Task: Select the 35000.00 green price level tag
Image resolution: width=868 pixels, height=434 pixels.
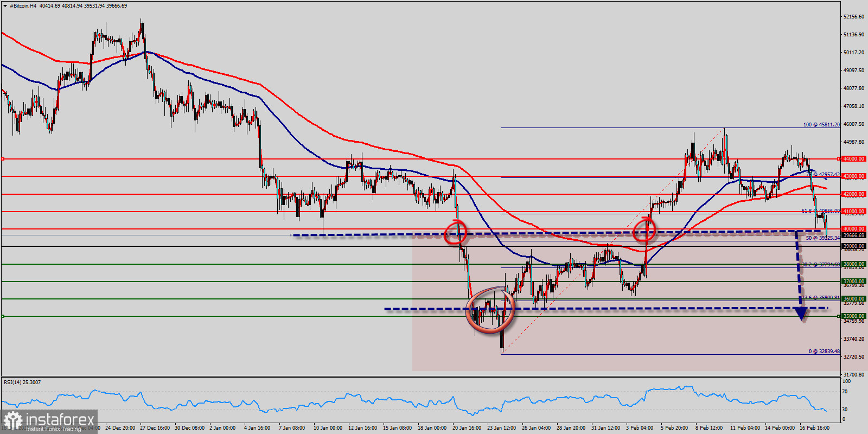Action: coord(854,316)
